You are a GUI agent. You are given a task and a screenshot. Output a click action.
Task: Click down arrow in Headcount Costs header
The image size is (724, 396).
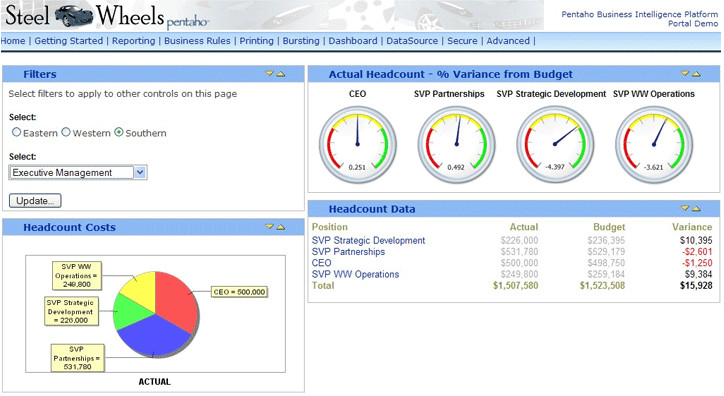(270, 227)
